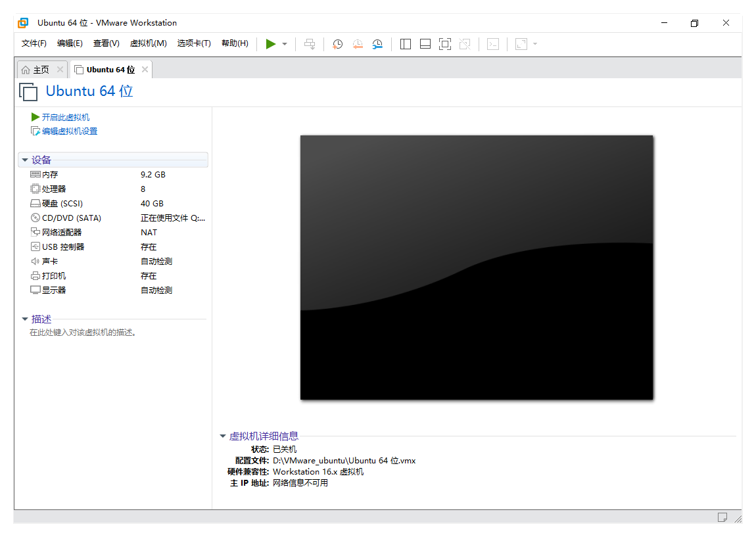Click the 已关机 status value

[285, 450]
